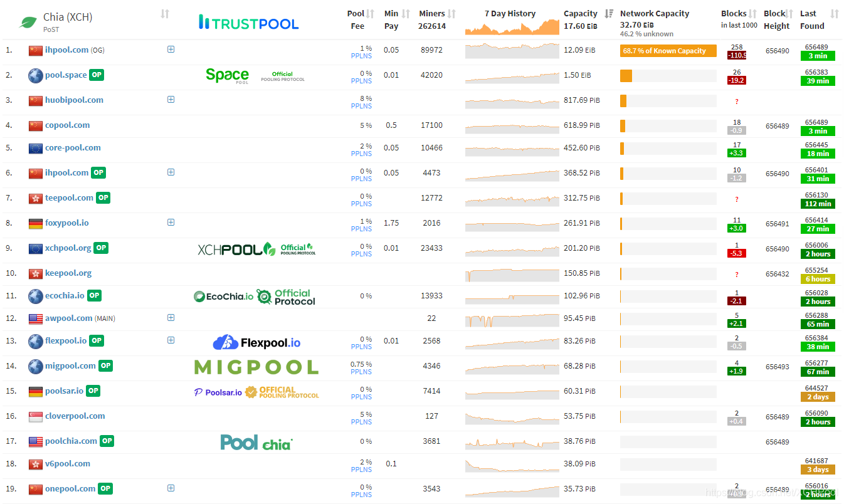Click the OP badge next to pool.space
Image resolution: width=844 pixels, height=504 pixels.
[x=97, y=75]
